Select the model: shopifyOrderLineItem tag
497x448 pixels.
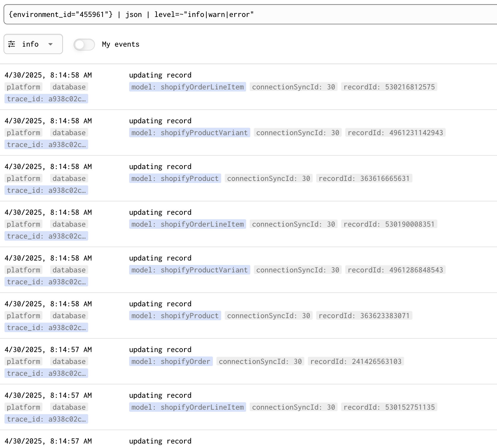[x=187, y=87]
